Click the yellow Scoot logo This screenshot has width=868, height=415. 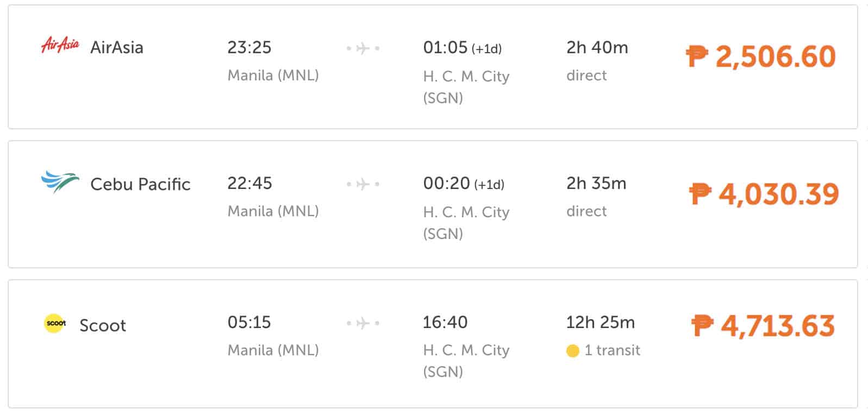point(55,323)
